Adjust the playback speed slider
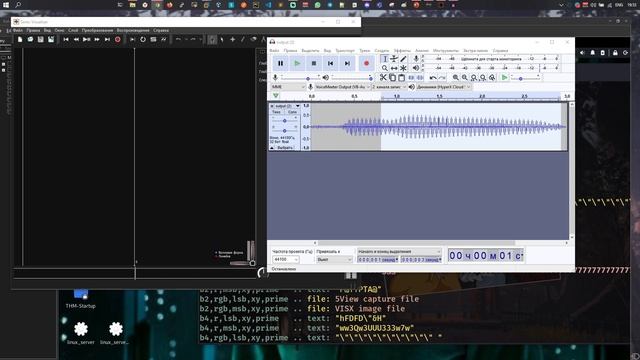640x360 pixels. 526,78
